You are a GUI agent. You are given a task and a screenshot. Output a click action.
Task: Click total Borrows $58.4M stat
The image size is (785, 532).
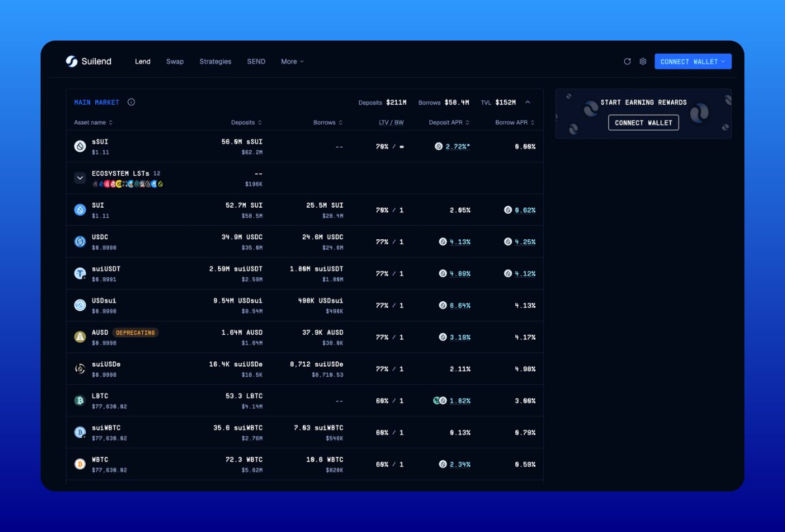pyautogui.click(x=444, y=102)
